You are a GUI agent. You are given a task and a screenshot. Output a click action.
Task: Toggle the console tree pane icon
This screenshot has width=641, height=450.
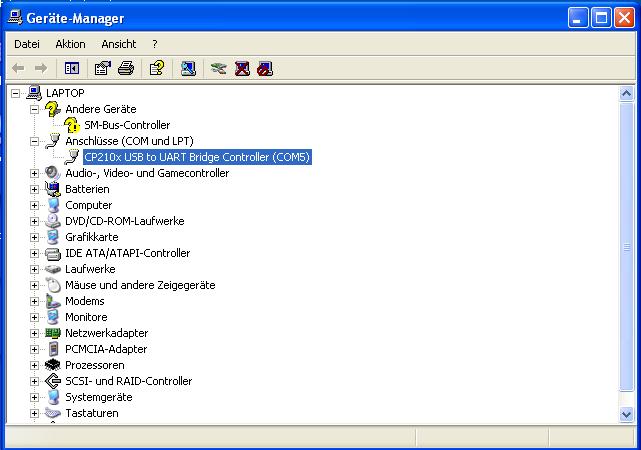72,68
